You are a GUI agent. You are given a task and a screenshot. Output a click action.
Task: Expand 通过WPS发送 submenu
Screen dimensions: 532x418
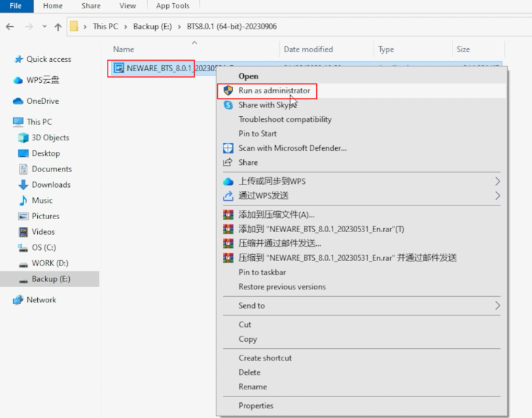tap(362, 196)
